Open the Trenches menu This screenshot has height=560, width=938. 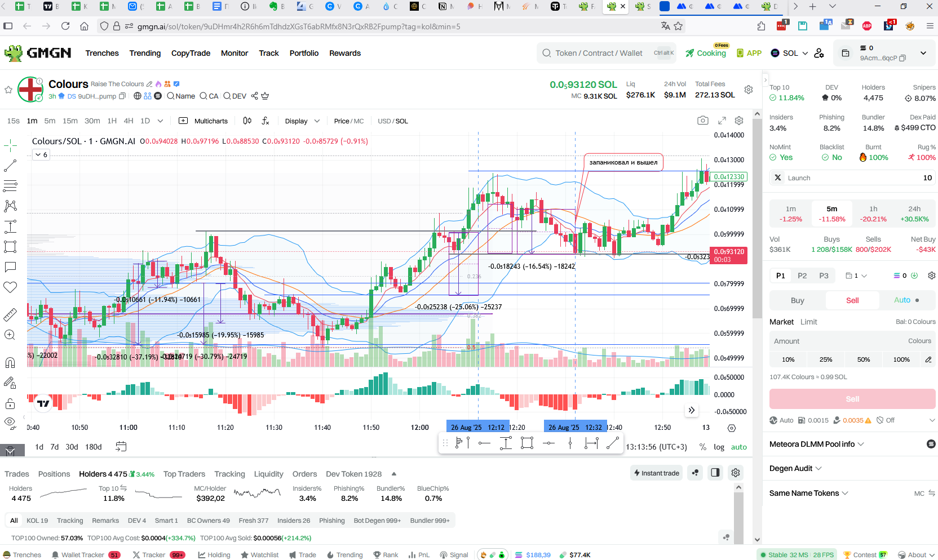point(102,53)
